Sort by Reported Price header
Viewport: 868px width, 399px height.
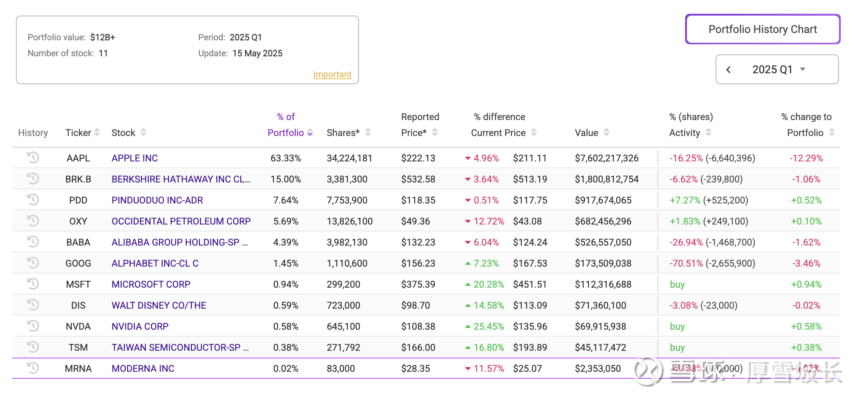pyautogui.click(x=435, y=132)
